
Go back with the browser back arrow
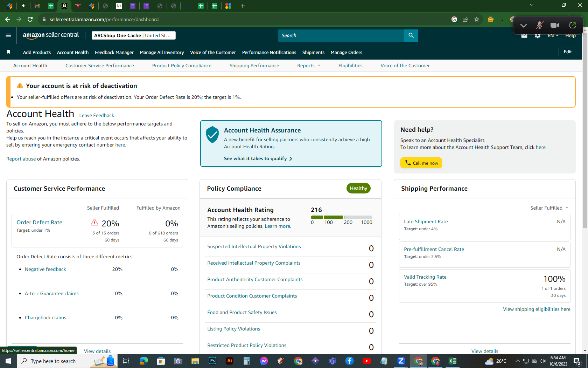[x=8, y=19]
